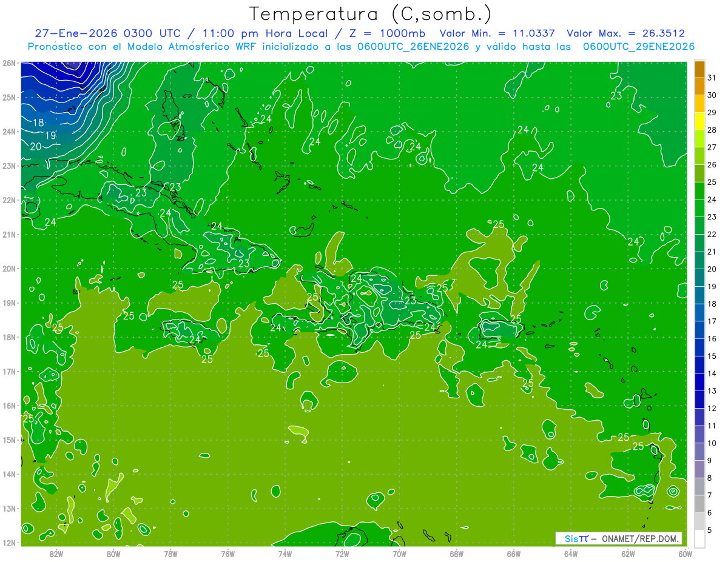This screenshot has height=562, width=728.
Task: Click the latitude label 24N
Action: tap(8, 132)
